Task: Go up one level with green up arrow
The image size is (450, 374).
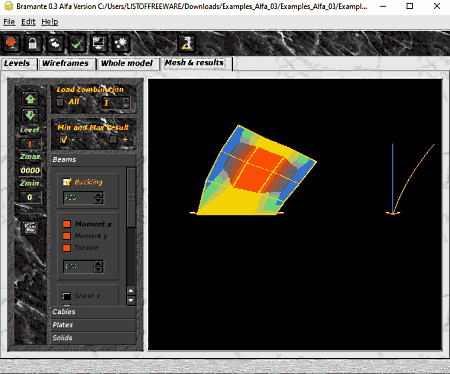Action: [x=30, y=99]
